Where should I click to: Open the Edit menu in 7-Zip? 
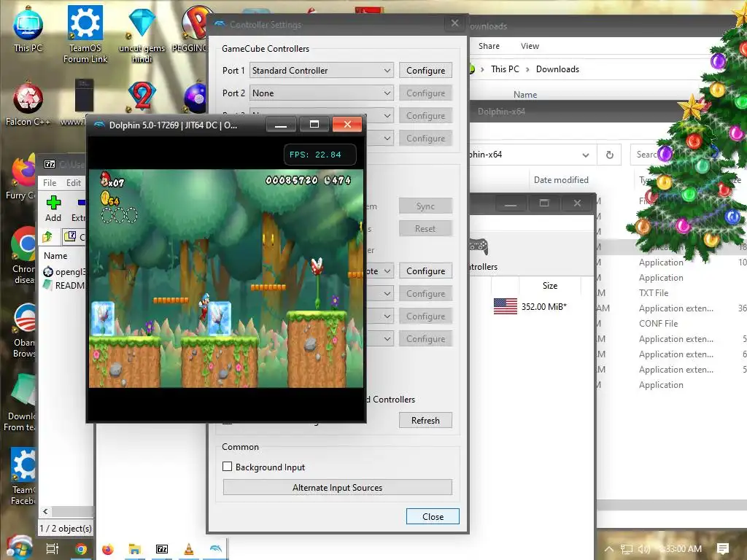[x=74, y=183]
